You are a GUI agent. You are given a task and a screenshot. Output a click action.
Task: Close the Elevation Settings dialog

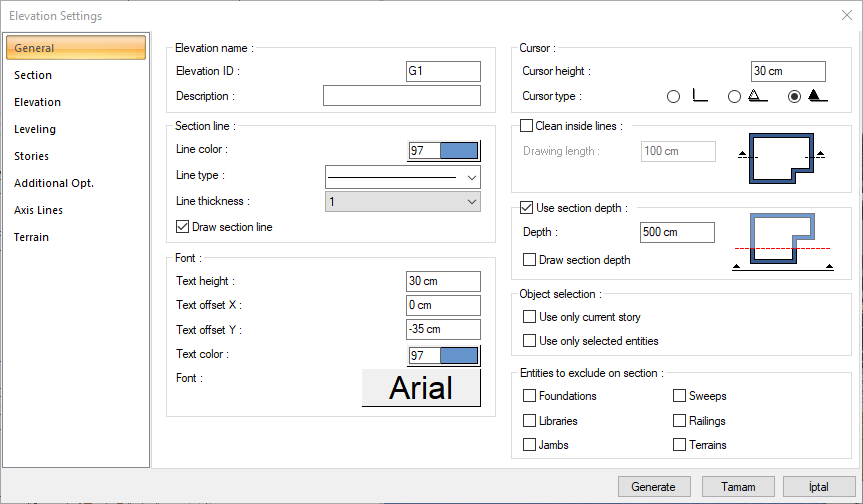click(846, 15)
